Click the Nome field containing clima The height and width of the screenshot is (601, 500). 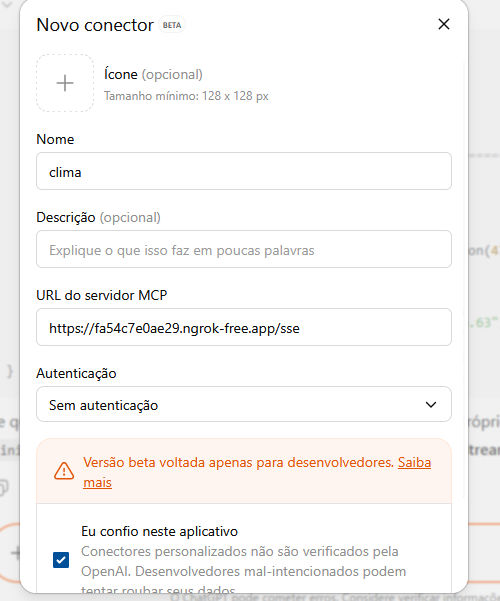tap(244, 171)
